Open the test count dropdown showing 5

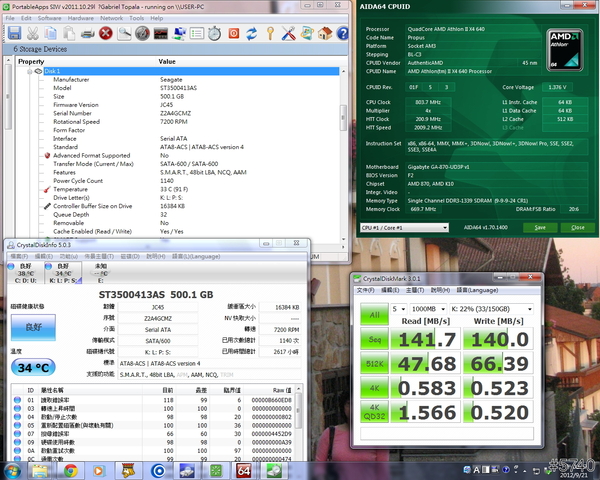point(397,309)
